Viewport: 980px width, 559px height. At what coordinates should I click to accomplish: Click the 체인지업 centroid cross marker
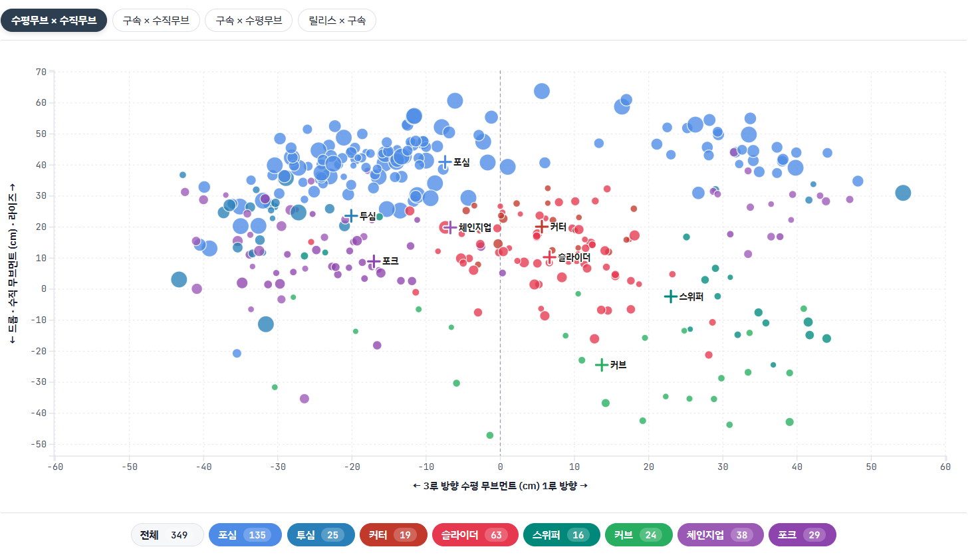[x=449, y=227]
